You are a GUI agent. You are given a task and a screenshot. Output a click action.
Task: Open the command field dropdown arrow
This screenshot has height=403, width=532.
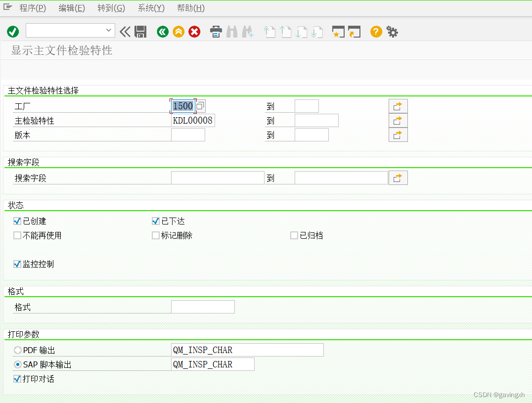point(109,30)
